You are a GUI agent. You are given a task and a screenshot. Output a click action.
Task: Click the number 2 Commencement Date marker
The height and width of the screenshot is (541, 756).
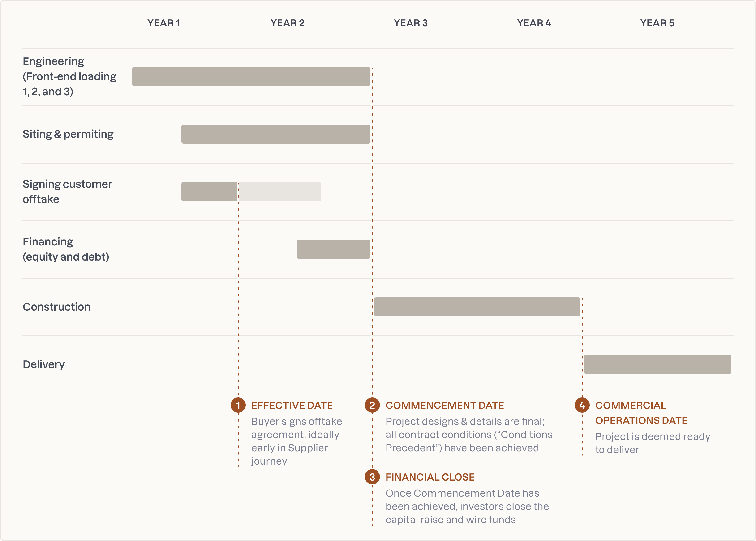click(x=372, y=405)
